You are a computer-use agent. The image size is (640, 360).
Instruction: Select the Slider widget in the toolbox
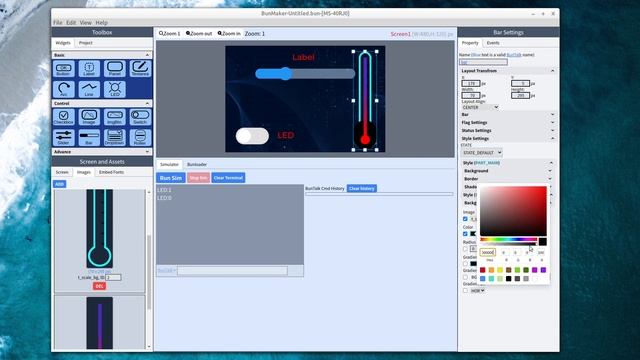[63, 138]
